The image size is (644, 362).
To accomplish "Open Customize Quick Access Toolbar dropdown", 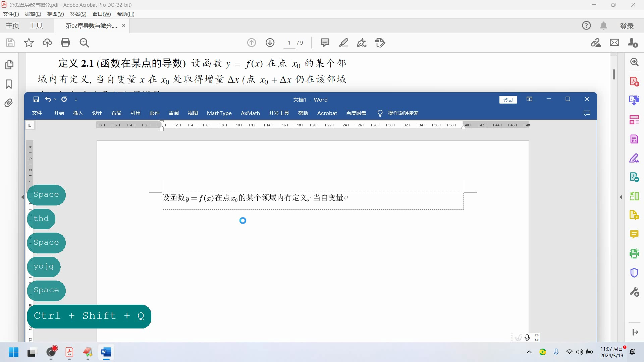I will (76, 100).
